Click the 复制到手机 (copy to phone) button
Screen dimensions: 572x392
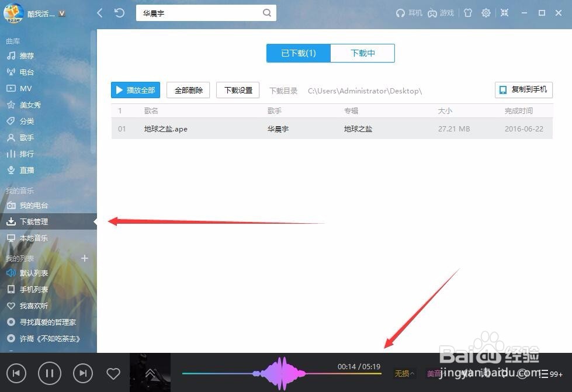(523, 90)
